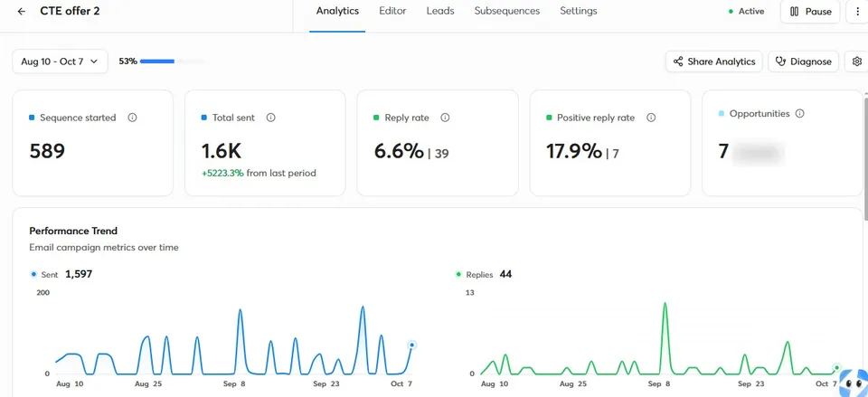Click the Opportunities count 7
The width and height of the screenshot is (868, 397).
723,151
